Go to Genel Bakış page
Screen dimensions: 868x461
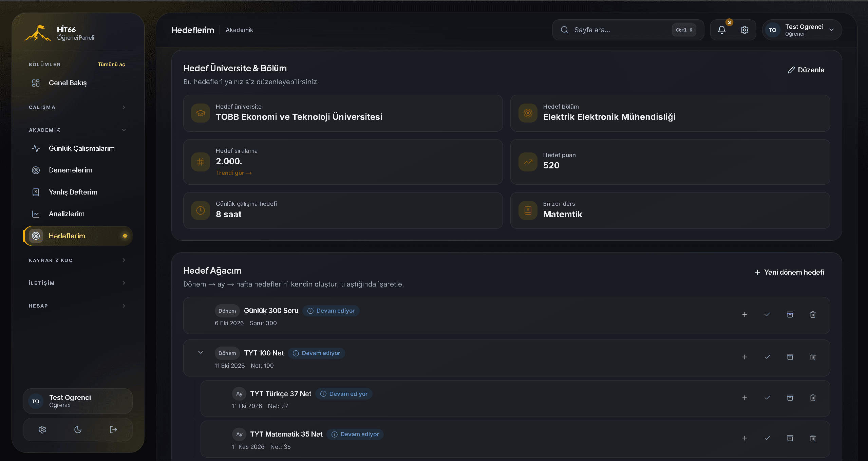(x=78, y=83)
